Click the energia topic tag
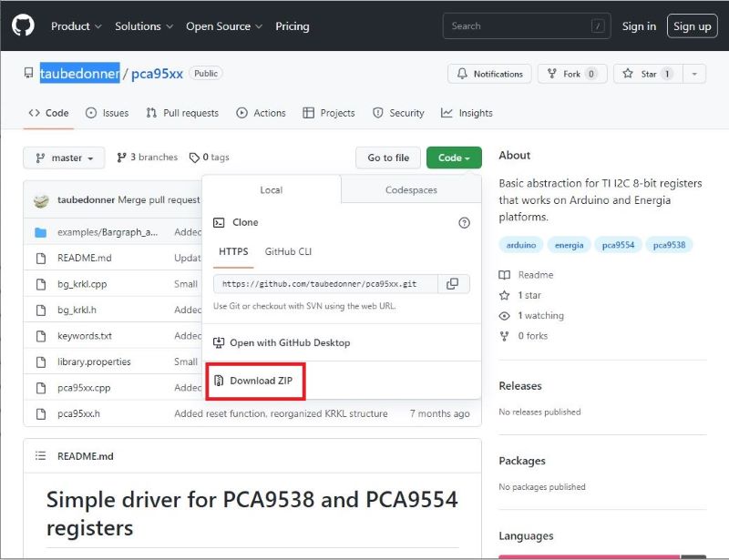This screenshot has height=560, width=729. point(569,245)
